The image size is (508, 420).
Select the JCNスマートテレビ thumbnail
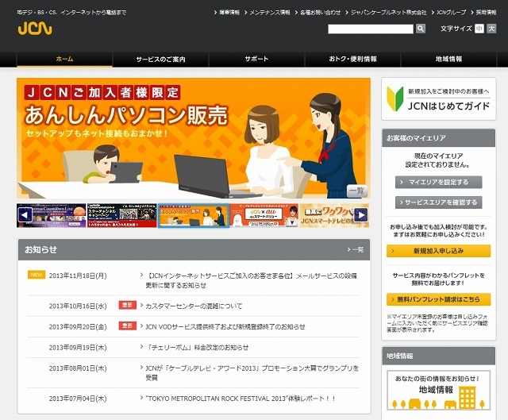pos(334,215)
